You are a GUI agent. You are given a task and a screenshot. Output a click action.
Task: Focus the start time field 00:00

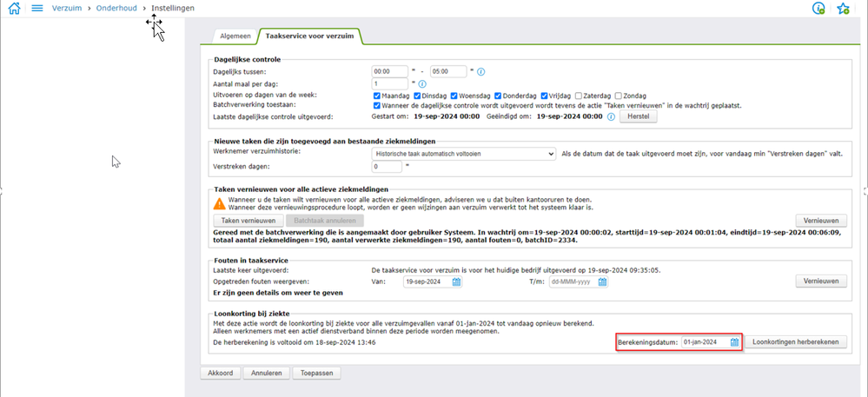(390, 72)
